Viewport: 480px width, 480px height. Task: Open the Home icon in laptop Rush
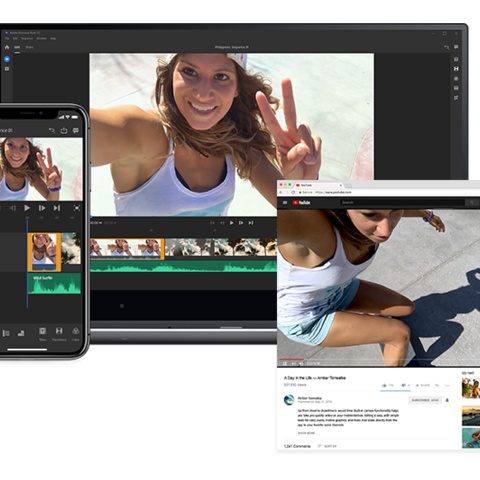7,47
